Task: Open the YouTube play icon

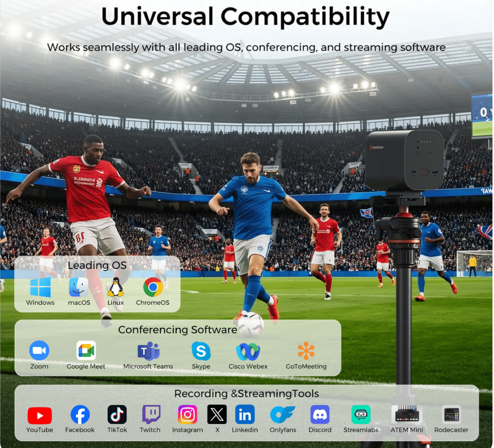Action: [40, 415]
